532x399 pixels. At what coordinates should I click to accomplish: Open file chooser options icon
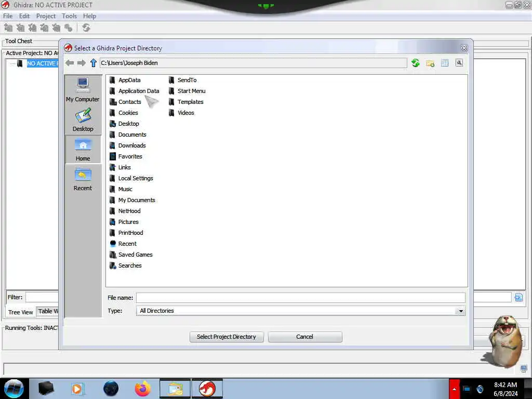pos(459,63)
